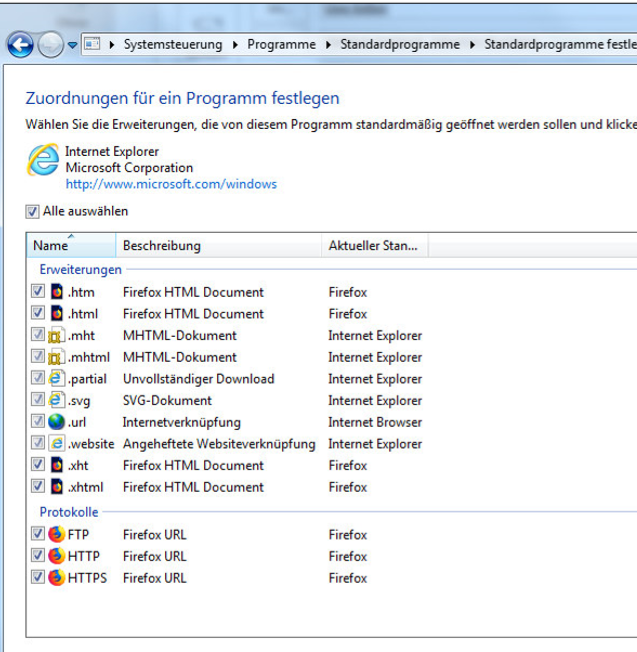Select the .htm extension name
The width and height of the screenshot is (637, 652).
[x=81, y=292]
